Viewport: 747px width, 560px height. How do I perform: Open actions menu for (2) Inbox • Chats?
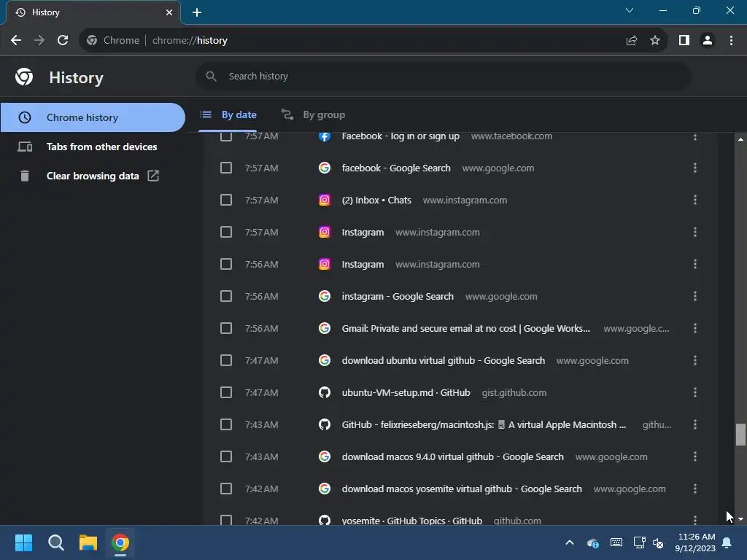(x=695, y=200)
